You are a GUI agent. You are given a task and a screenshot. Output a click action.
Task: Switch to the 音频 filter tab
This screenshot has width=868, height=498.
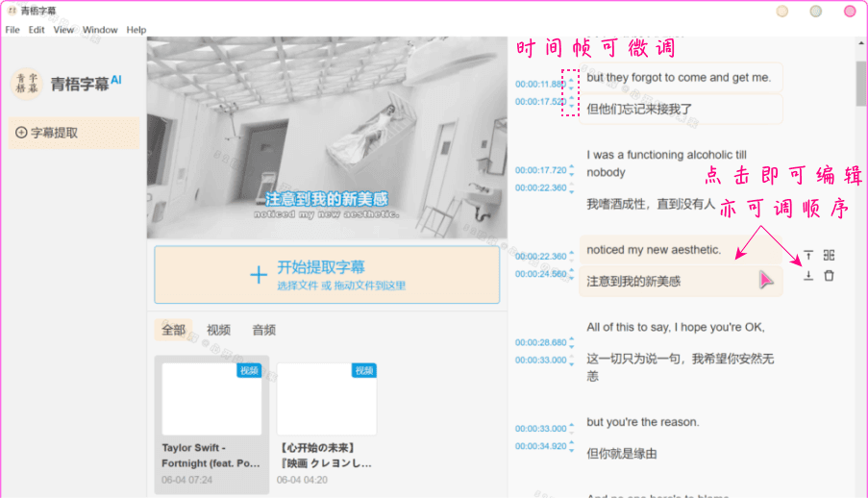264,330
